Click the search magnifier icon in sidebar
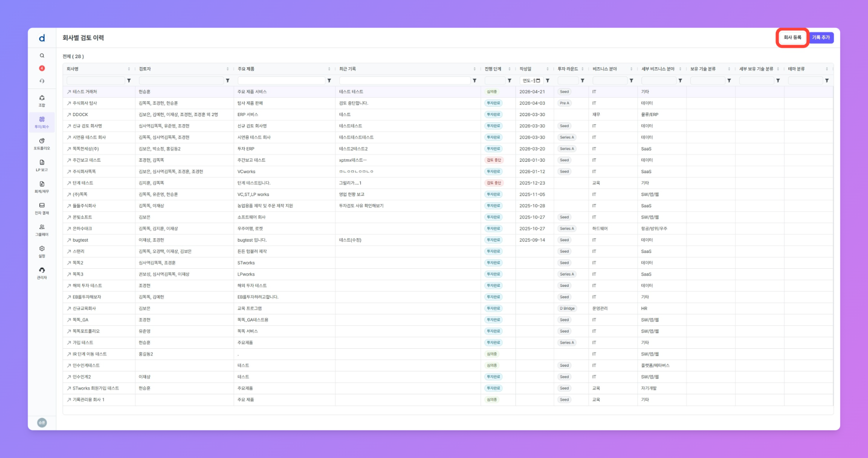This screenshot has height=458, width=868. pos(42,56)
